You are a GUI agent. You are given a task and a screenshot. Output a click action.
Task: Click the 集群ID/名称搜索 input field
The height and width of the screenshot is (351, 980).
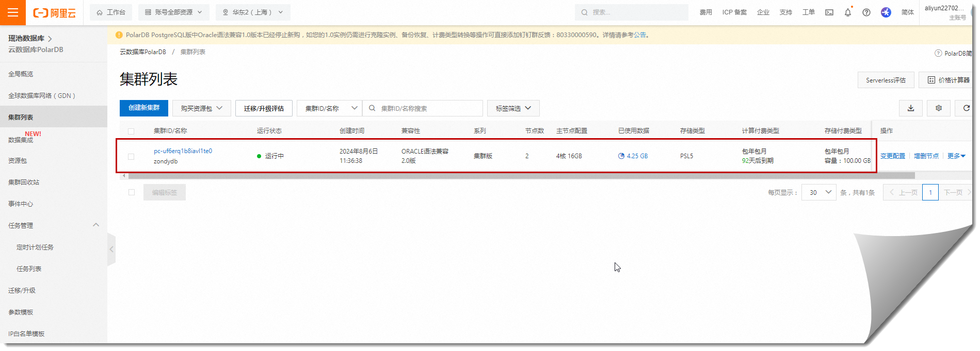pos(428,108)
